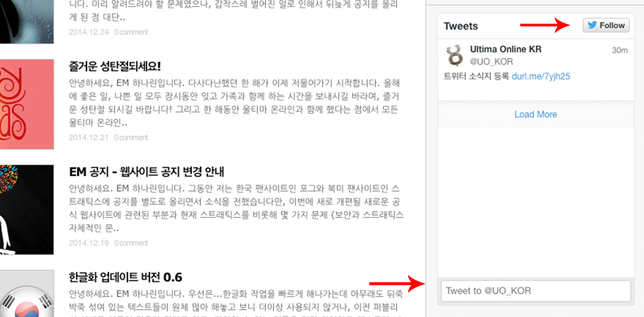This screenshot has height=317, width=644.
Task: Click the Tweets widget heading
Action: [x=461, y=26]
